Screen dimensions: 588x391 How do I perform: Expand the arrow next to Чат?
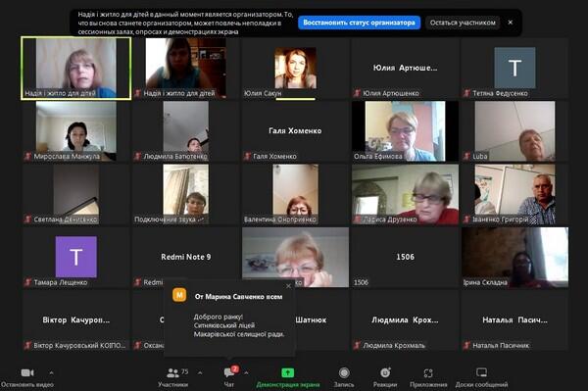pyautogui.click(x=246, y=372)
